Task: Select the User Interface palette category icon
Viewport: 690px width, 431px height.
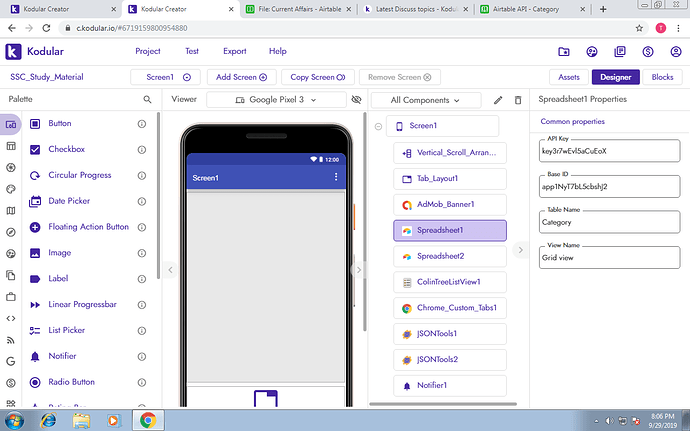Action: 11,125
